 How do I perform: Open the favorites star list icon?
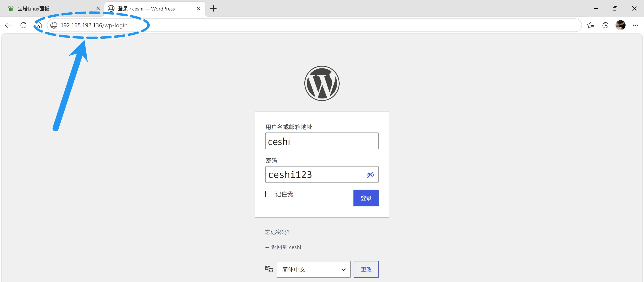coord(590,25)
